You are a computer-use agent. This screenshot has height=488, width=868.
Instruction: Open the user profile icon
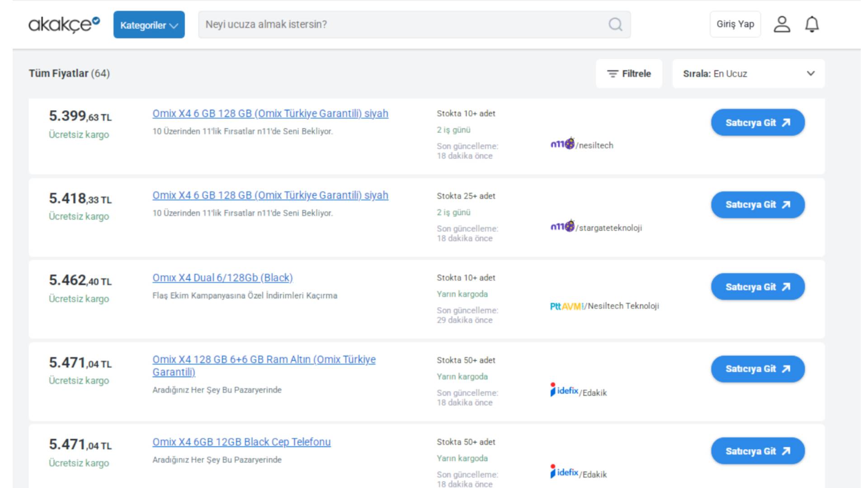[x=782, y=24]
